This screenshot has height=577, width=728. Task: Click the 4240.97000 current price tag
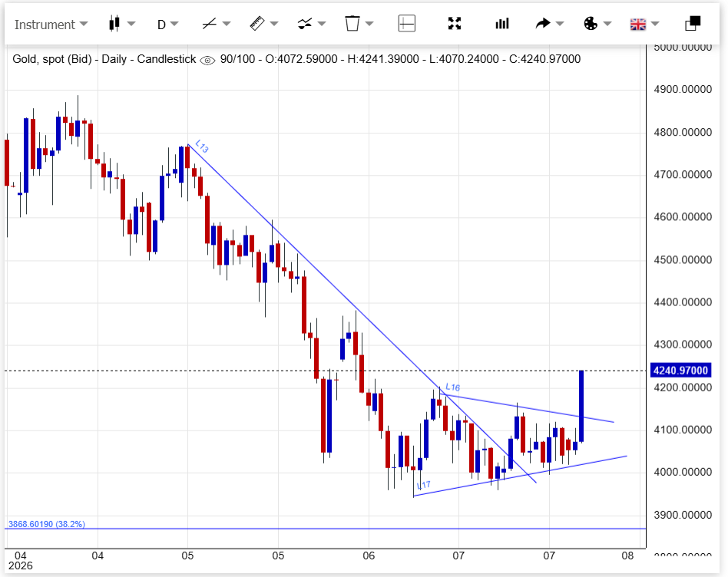tap(680, 370)
